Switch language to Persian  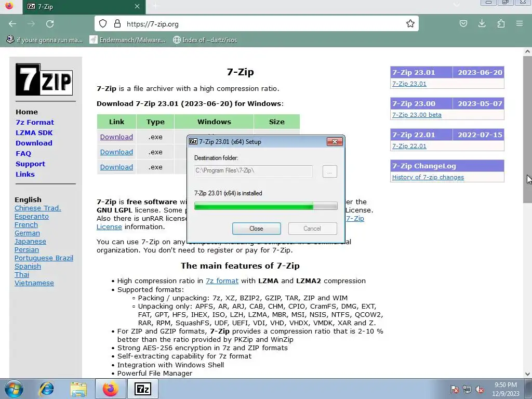point(26,250)
